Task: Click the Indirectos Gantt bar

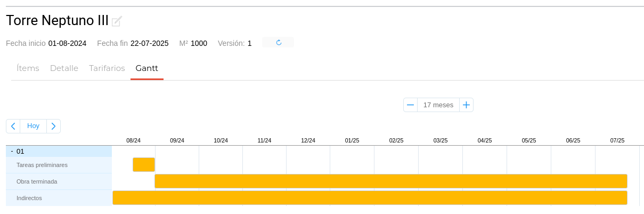Action: coord(370,198)
